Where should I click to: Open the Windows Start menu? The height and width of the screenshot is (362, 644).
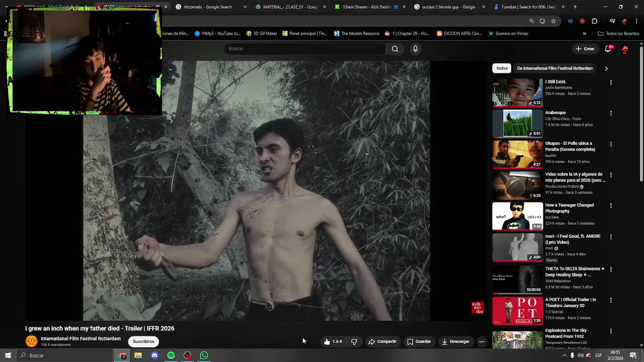tap(8, 355)
